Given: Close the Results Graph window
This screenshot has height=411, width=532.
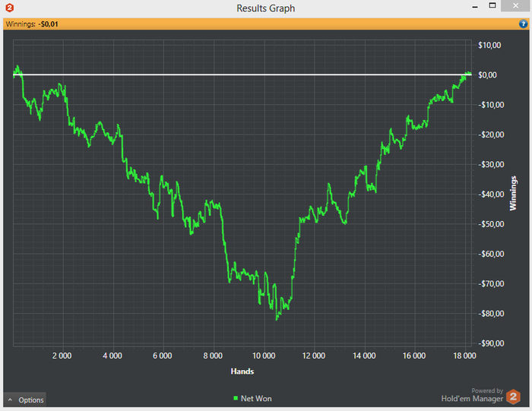Looking at the screenshot, I should pos(515,6).
